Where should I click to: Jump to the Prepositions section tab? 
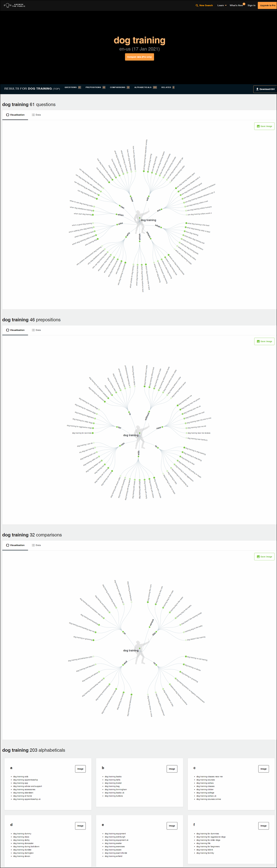(x=95, y=87)
